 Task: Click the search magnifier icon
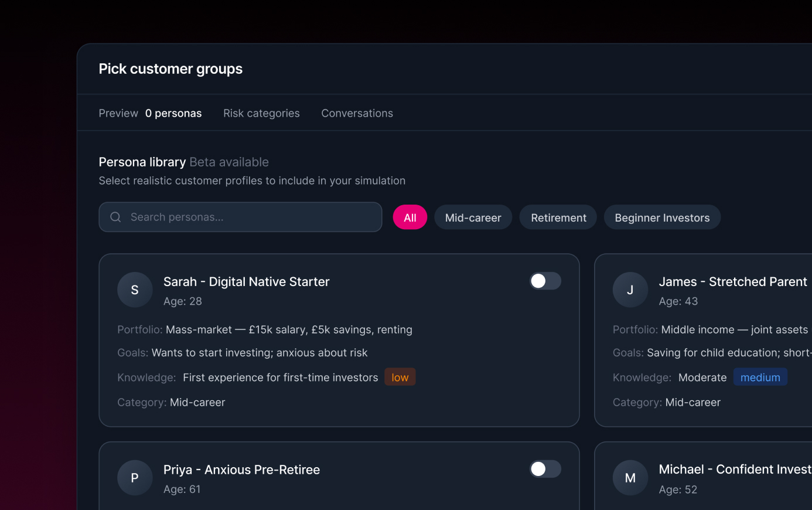coord(115,217)
